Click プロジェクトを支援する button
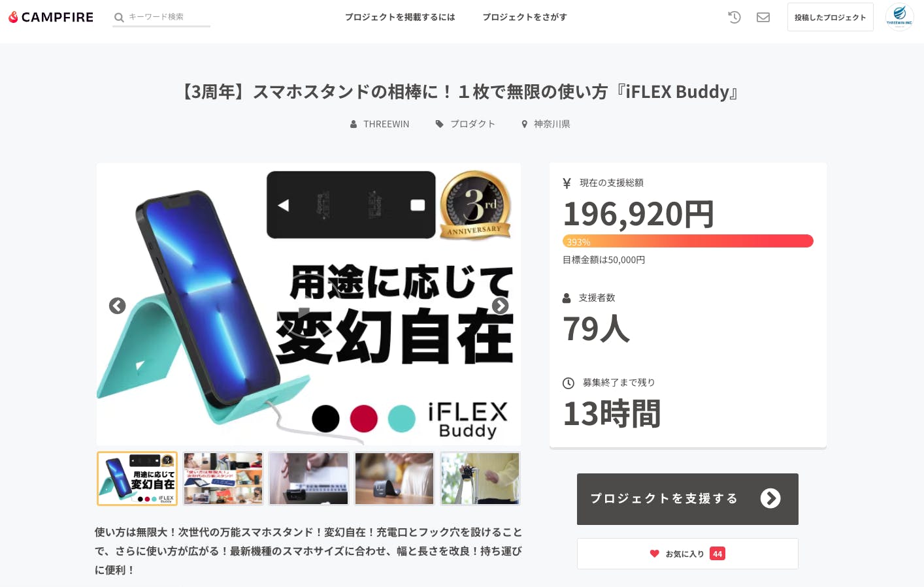The image size is (924, 587). [687, 499]
